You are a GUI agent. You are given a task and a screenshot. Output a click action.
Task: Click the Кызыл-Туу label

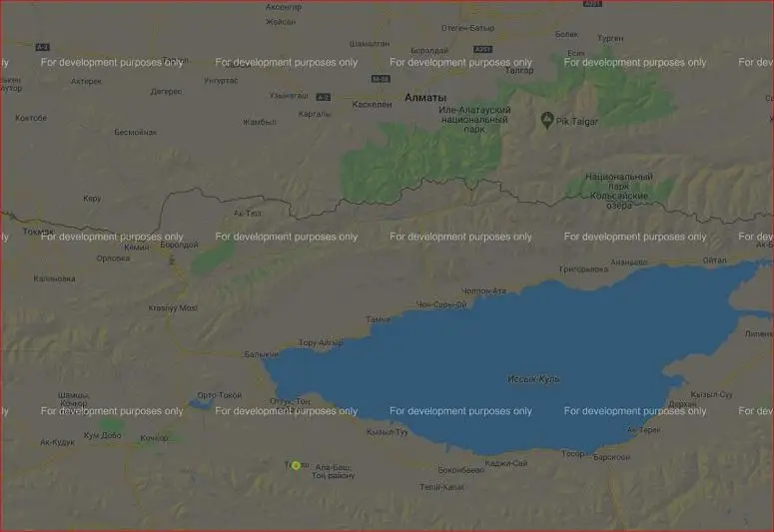point(387,432)
